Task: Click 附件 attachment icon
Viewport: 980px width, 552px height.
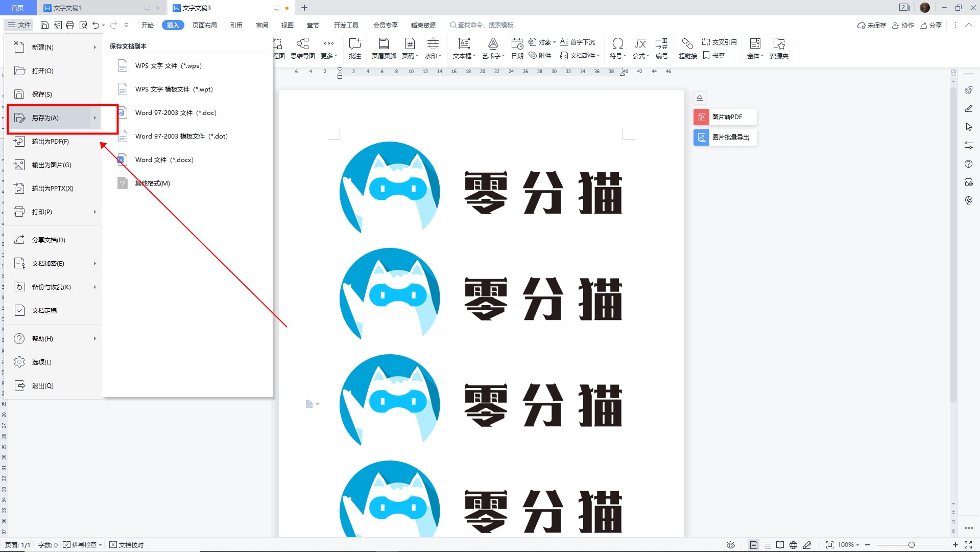Action: (x=540, y=55)
